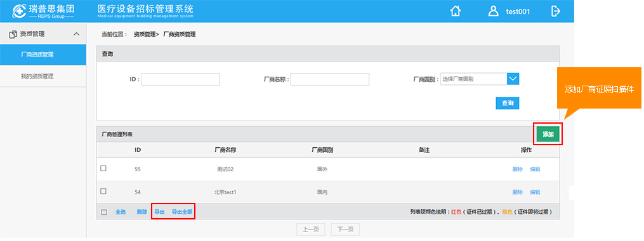Open the 厂商国别 dropdown arrow

(513, 79)
